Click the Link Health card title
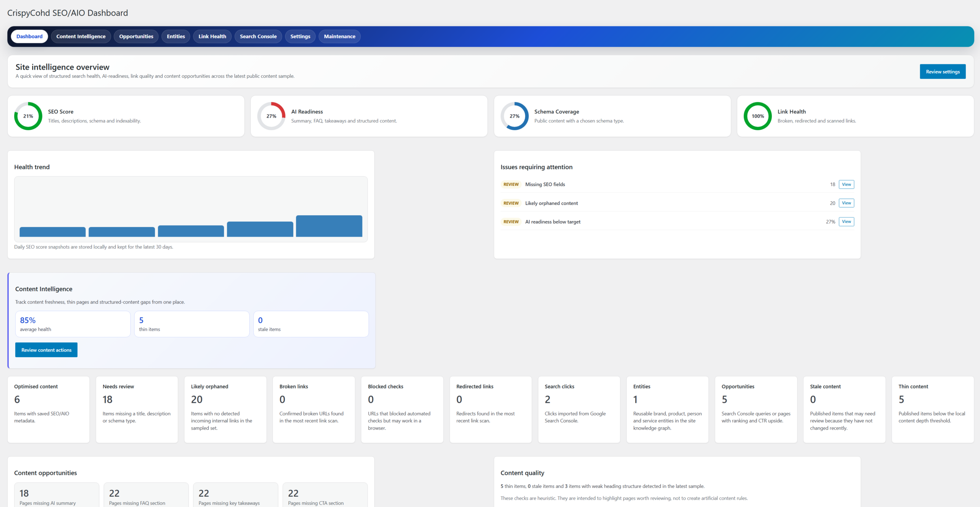The height and width of the screenshot is (507, 980). point(792,111)
